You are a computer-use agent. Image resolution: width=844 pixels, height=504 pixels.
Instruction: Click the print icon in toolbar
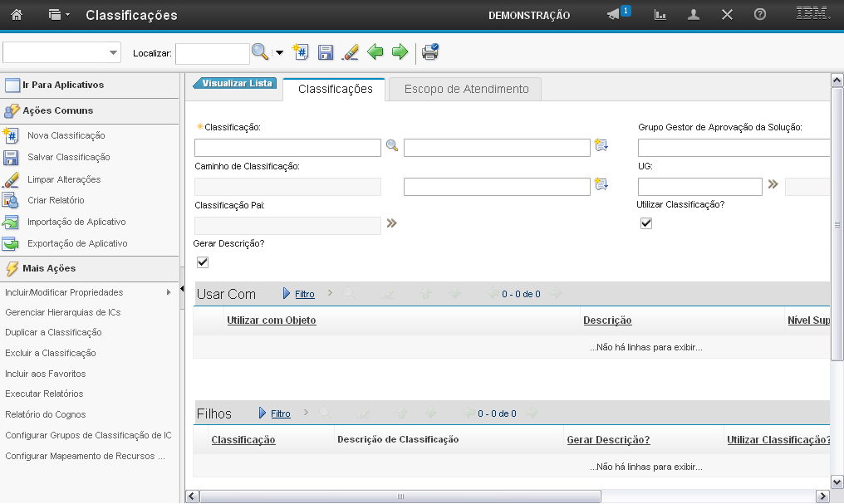point(429,52)
